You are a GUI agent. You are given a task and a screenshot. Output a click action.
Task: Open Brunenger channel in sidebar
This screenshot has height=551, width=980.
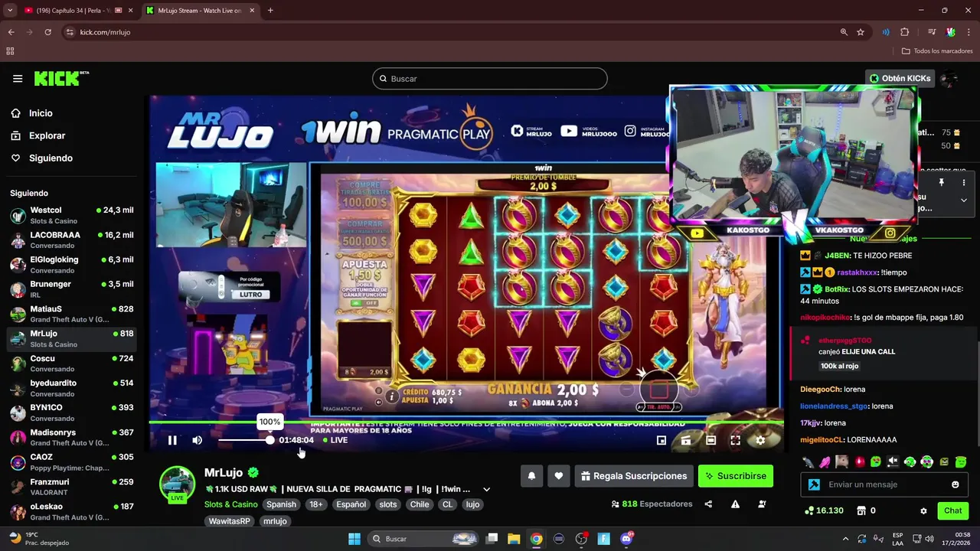tap(71, 289)
